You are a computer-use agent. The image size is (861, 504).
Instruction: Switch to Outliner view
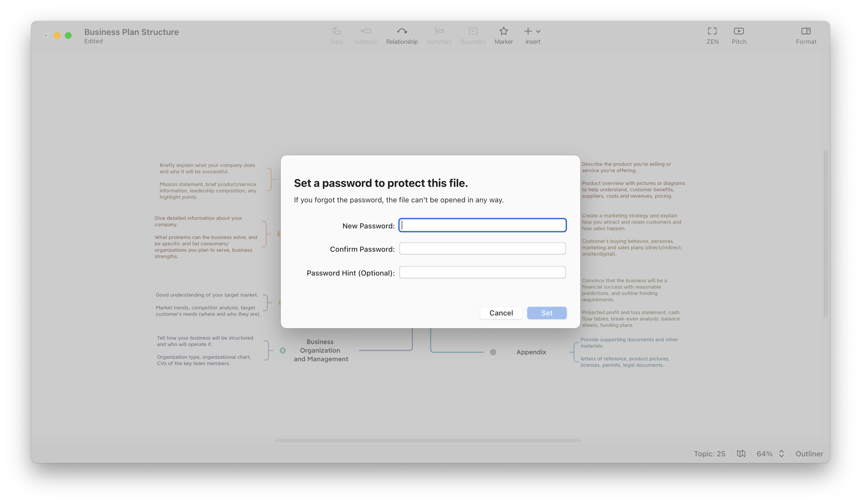(809, 454)
